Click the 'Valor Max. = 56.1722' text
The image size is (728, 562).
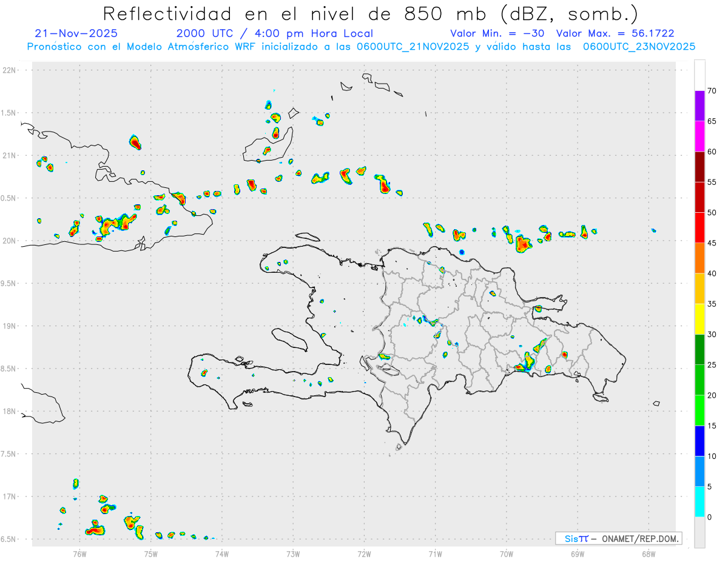pyautogui.click(x=615, y=33)
